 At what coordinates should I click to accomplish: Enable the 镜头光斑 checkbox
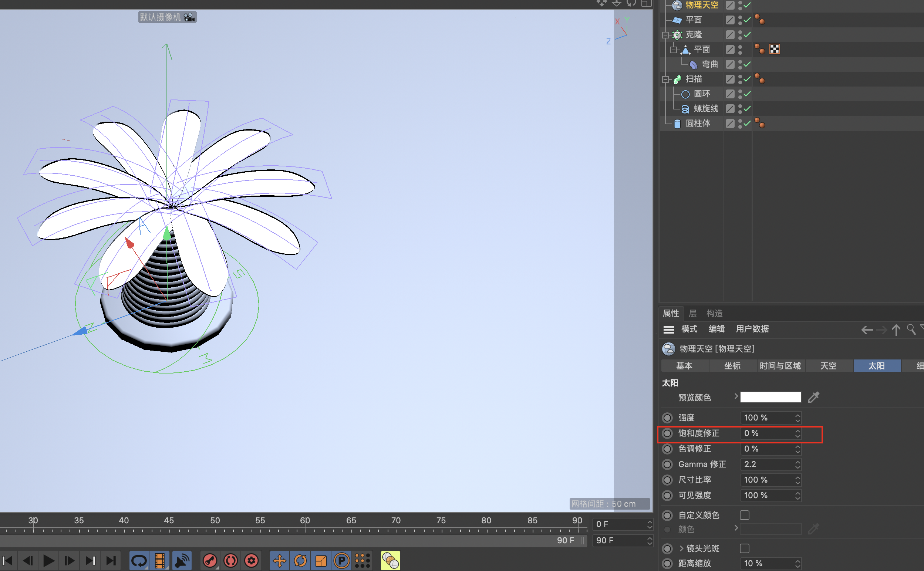click(744, 548)
